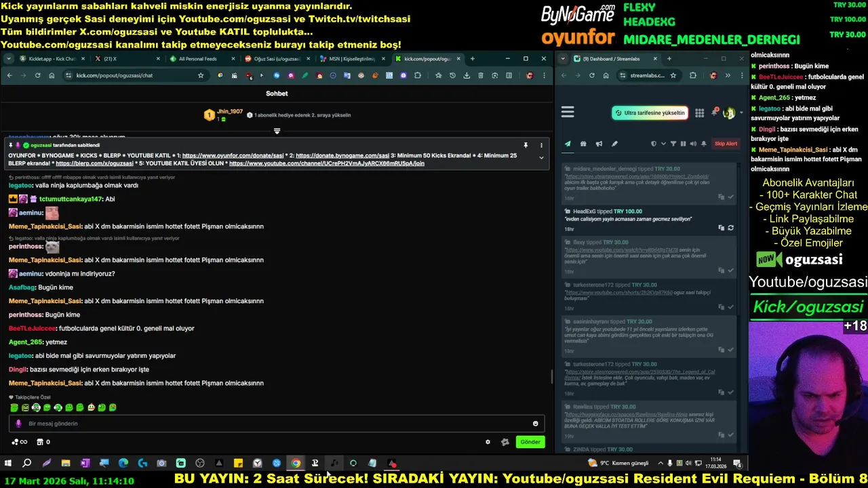The width and height of the screenshot is (868, 488).
Task: Pause the Streamlabs alert queue
Action: pyautogui.click(x=683, y=144)
